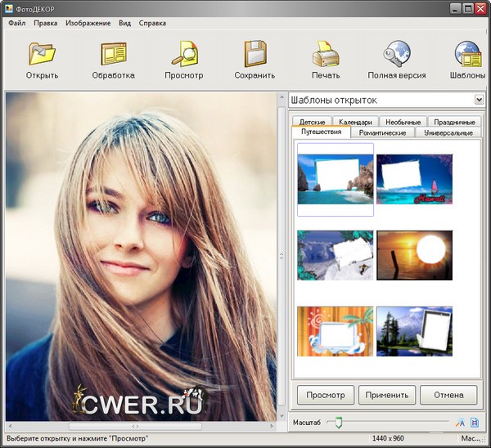Open the Шаблоны toolbar icon
Screen dimensions: 491x448
point(470,54)
